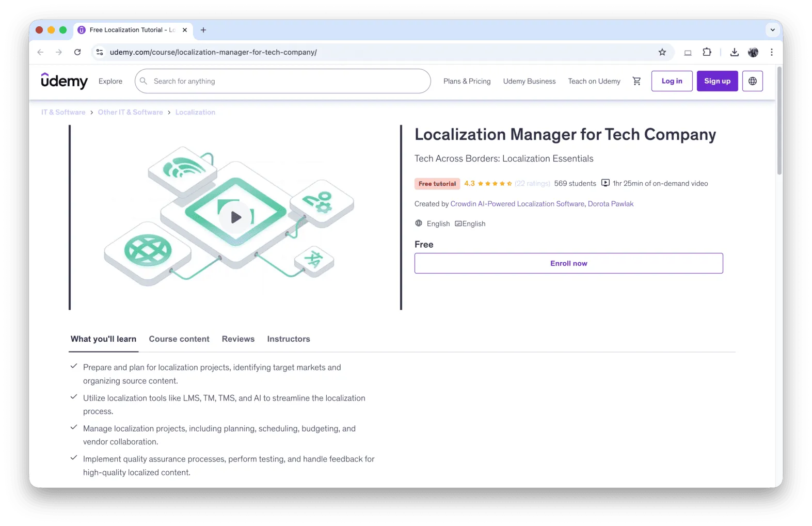Open the language globe button
The image size is (812, 526).
click(753, 81)
